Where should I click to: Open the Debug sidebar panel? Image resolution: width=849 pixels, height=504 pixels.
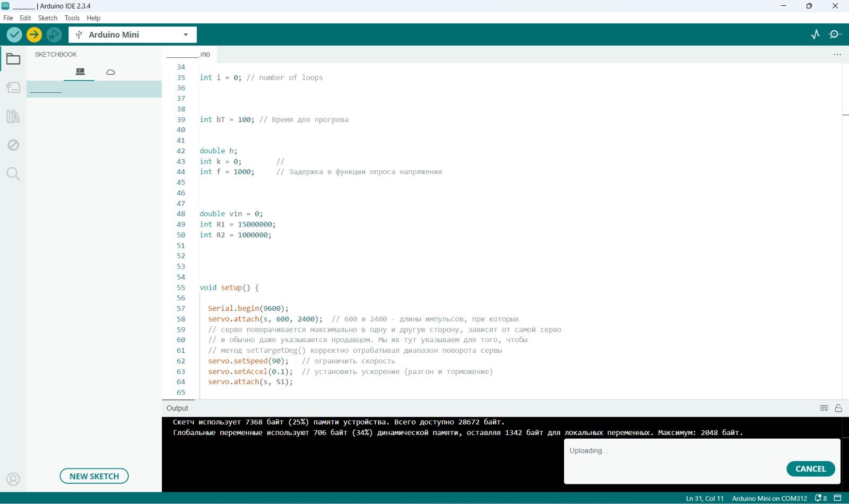pos(13,145)
